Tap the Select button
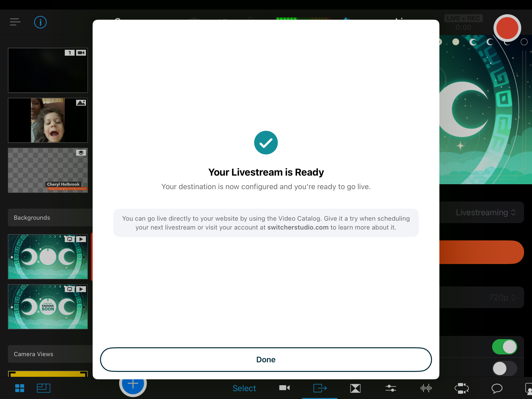 pos(244,388)
